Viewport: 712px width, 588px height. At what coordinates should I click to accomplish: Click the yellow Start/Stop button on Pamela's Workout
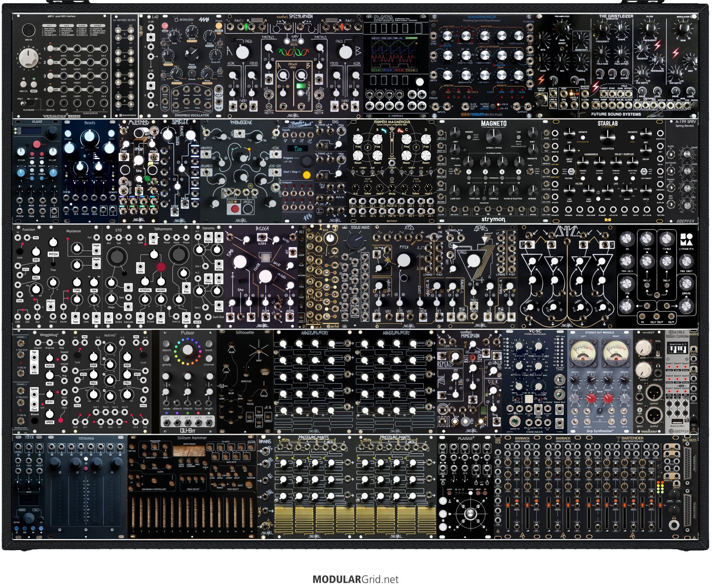point(307,175)
